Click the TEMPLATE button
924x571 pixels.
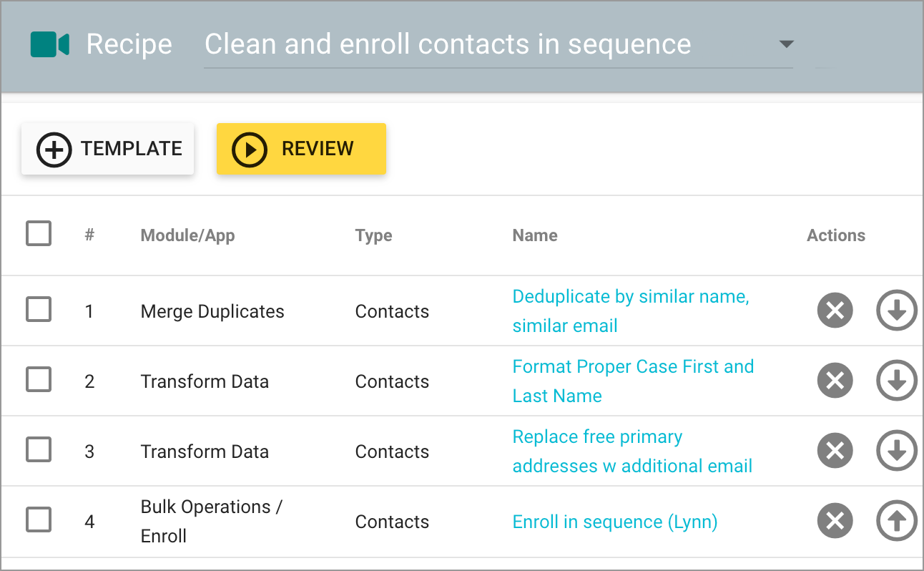[107, 149]
